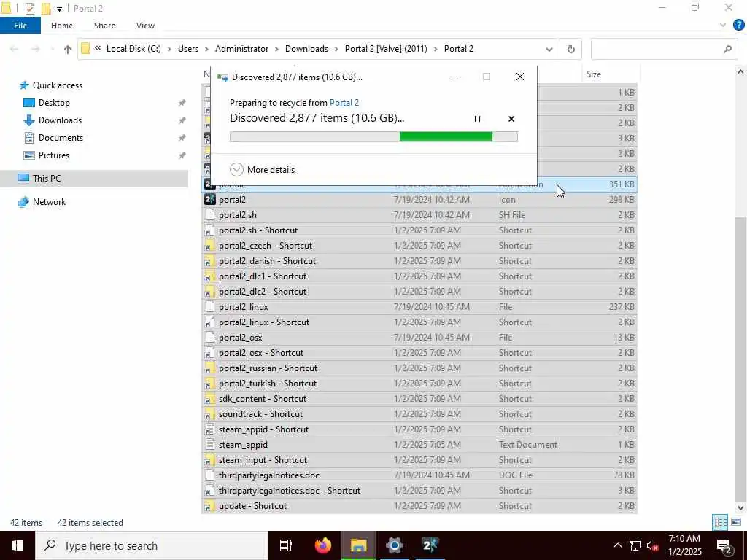Image resolution: width=747 pixels, height=560 pixels.
Task: Click New Folder icon in title bar
Action: pyautogui.click(x=46, y=9)
